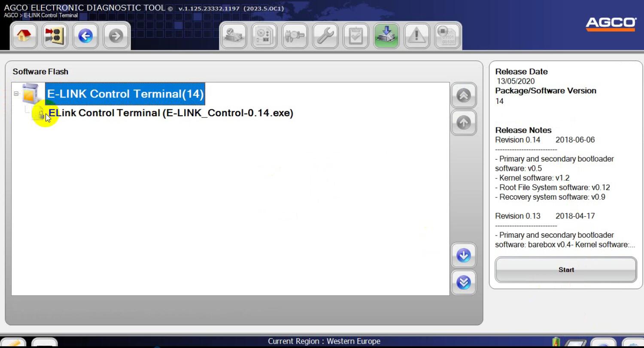Click the 'Release Notes' heading
The height and width of the screenshot is (348, 644).
523,130
